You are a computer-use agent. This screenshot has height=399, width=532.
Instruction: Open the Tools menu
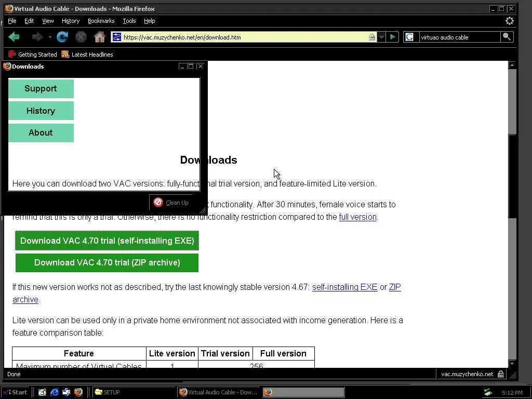pos(129,21)
